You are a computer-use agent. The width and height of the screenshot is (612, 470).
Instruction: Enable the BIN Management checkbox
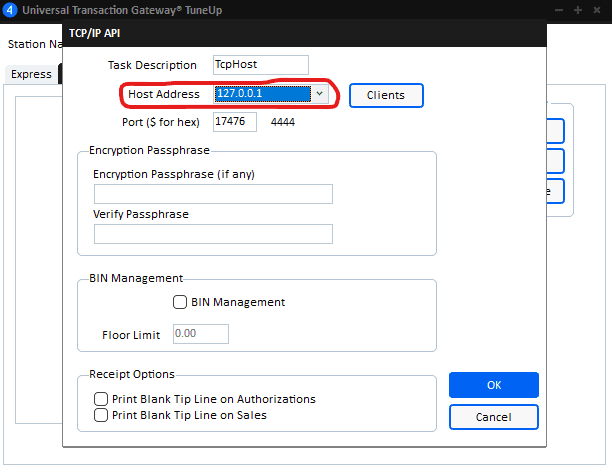tap(181, 302)
